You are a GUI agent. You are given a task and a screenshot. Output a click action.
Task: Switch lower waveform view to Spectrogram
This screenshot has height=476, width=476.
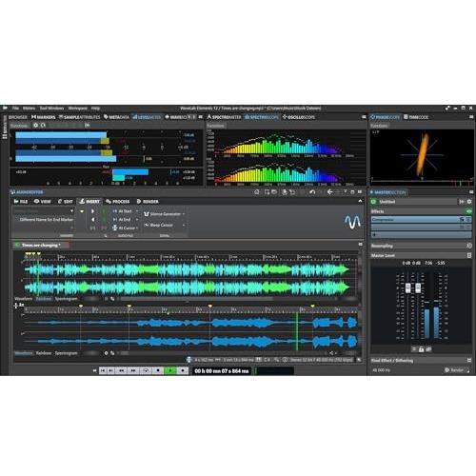tap(66, 353)
